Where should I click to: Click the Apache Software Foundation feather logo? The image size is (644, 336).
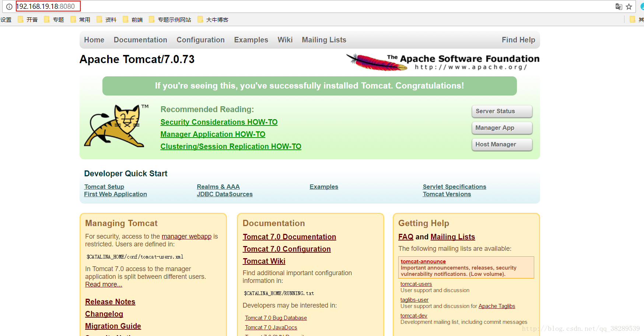coord(442,62)
